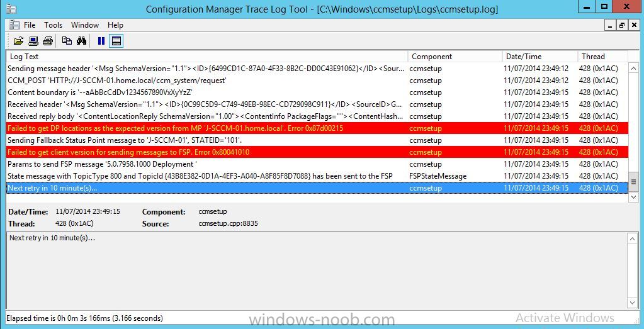Click the Elapsed time status bar text
644x329 pixels.
coord(84,318)
